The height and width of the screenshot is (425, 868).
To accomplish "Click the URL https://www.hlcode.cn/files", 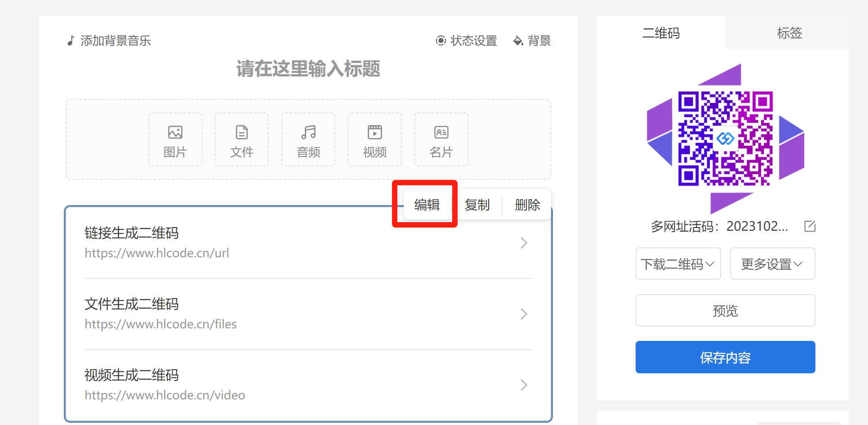I will [x=160, y=324].
